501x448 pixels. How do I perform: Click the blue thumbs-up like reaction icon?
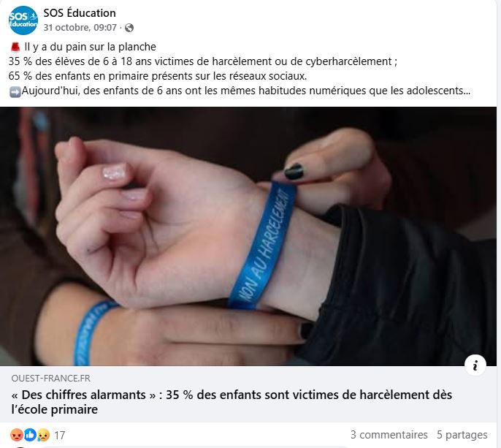30,435
